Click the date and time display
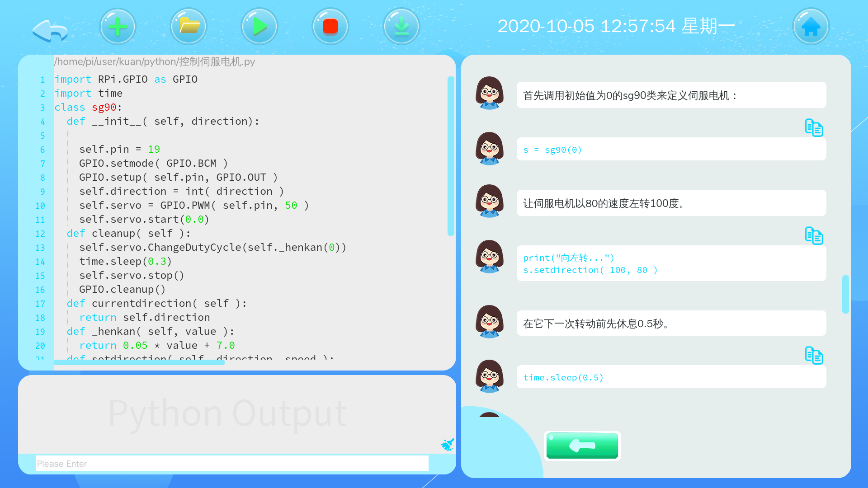Viewport: 868px width, 488px height. 616,26
